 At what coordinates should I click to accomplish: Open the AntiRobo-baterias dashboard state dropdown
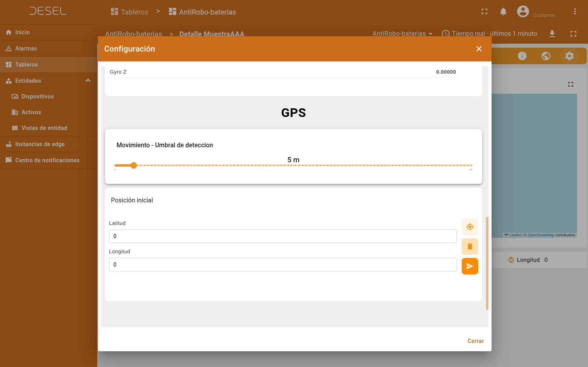click(x=402, y=34)
